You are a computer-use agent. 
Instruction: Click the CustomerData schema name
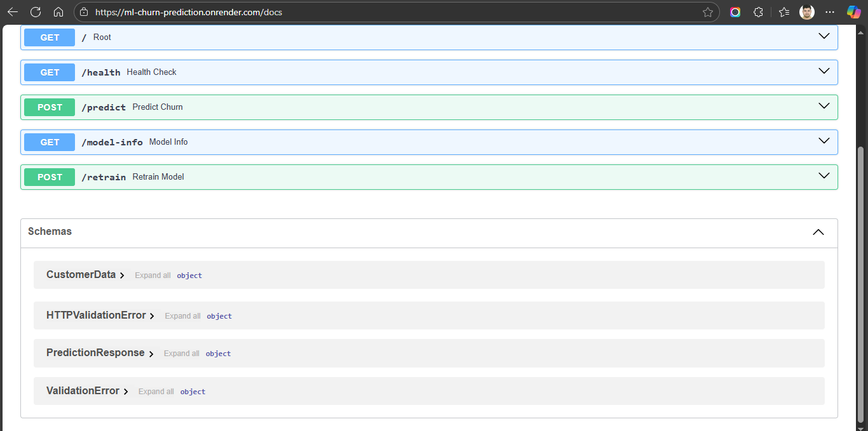81,275
